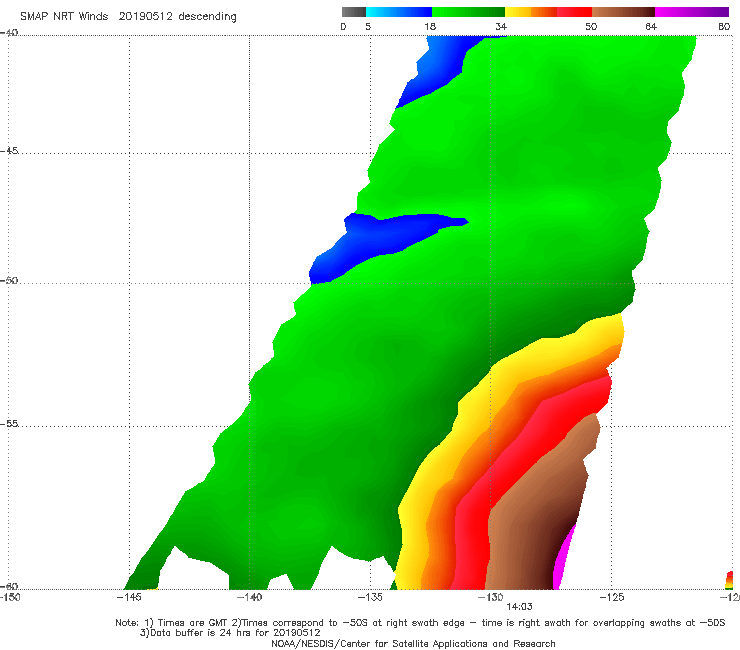Click the swath time stamp '14:03'
Screen dimensions: 740x650
click(x=519, y=607)
